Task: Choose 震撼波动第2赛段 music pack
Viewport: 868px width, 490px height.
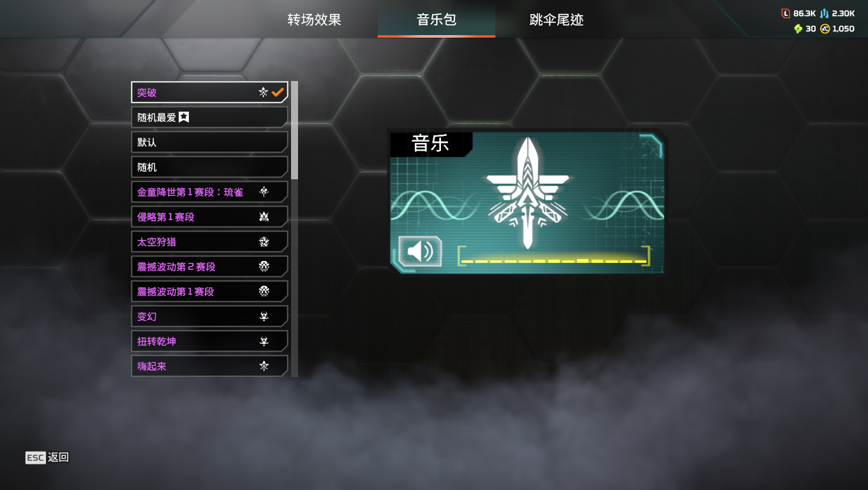Action: (209, 267)
